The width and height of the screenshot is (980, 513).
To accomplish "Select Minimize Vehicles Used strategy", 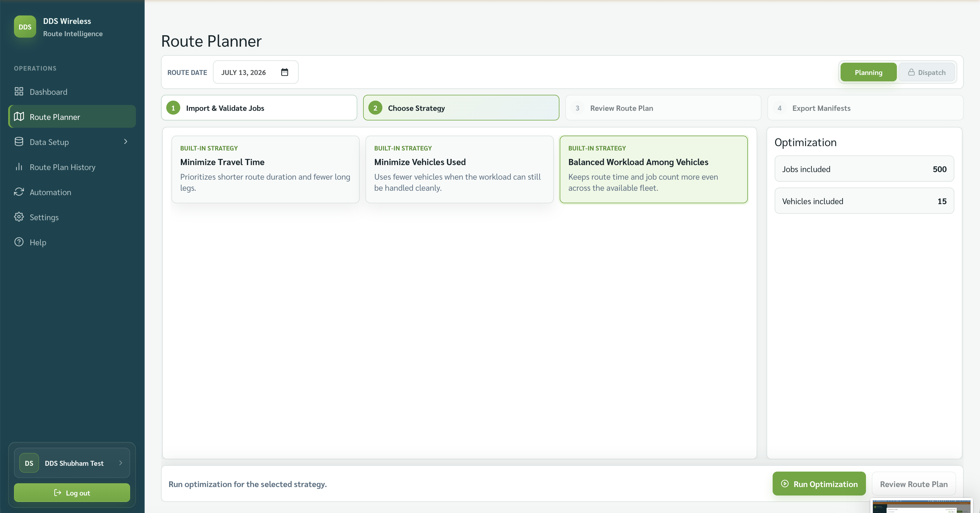I will point(459,169).
